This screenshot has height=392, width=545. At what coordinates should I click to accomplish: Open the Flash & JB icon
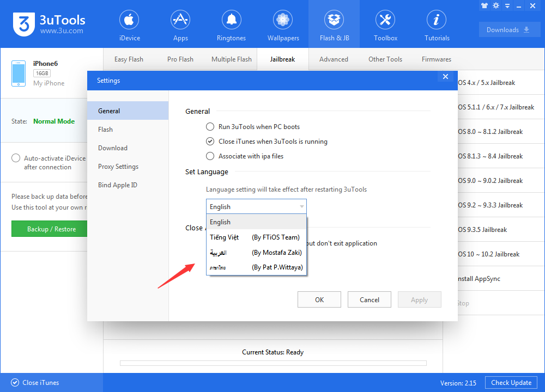[334, 20]
